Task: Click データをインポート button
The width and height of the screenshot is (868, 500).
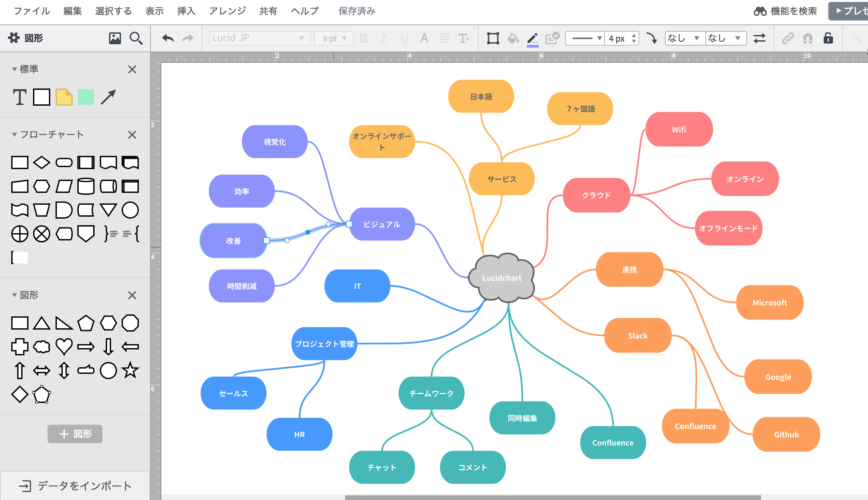Action: 75,485
